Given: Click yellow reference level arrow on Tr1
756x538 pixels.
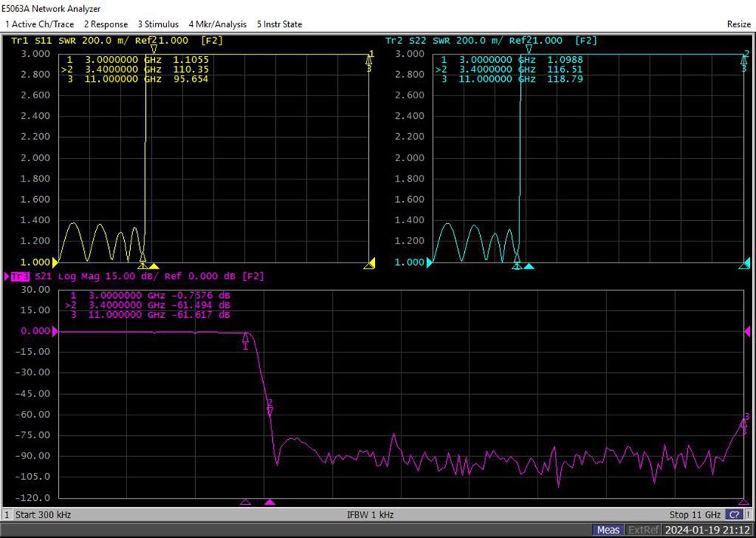Looking at the screenshot, I should pos(55,263).
